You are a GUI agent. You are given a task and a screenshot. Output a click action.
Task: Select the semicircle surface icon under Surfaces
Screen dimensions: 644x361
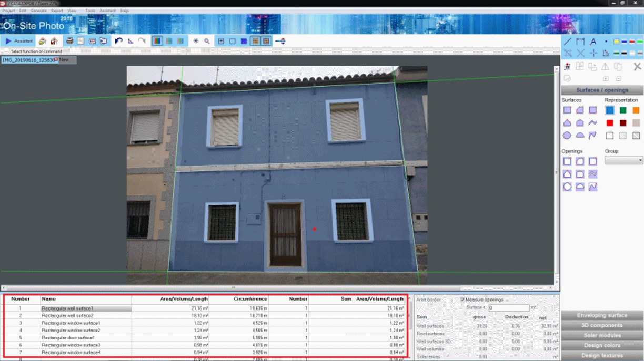[580, 136]
